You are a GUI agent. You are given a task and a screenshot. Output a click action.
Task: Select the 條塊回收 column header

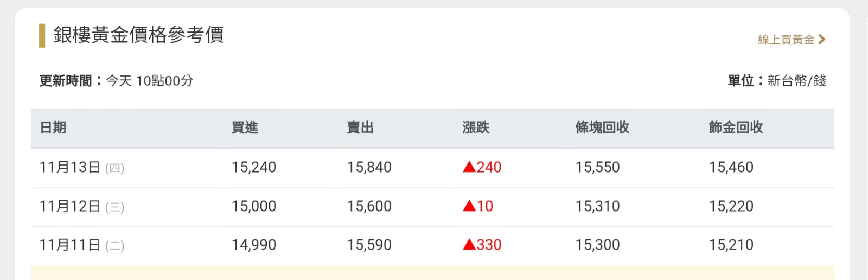click(x=602, y=128)
